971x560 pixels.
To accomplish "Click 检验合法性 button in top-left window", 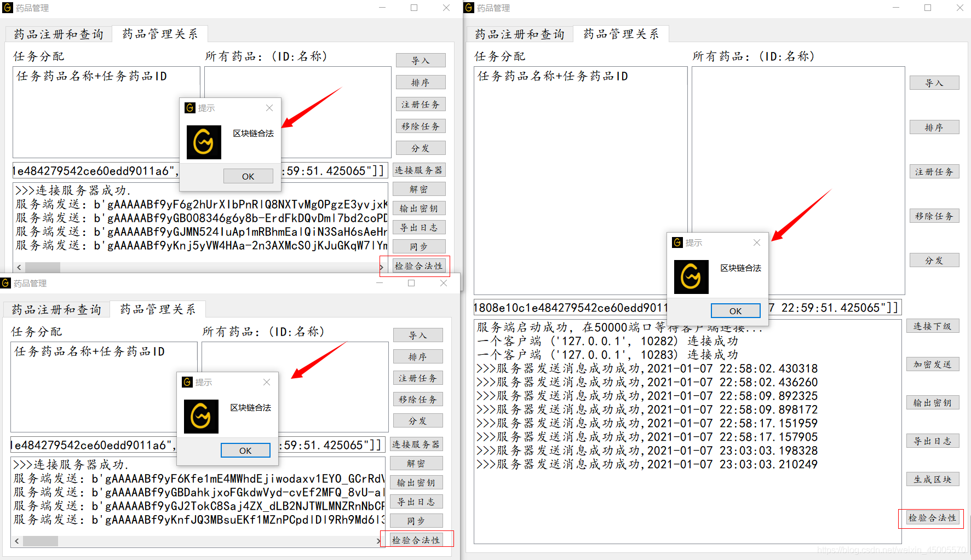I will (x=419, y=265).
